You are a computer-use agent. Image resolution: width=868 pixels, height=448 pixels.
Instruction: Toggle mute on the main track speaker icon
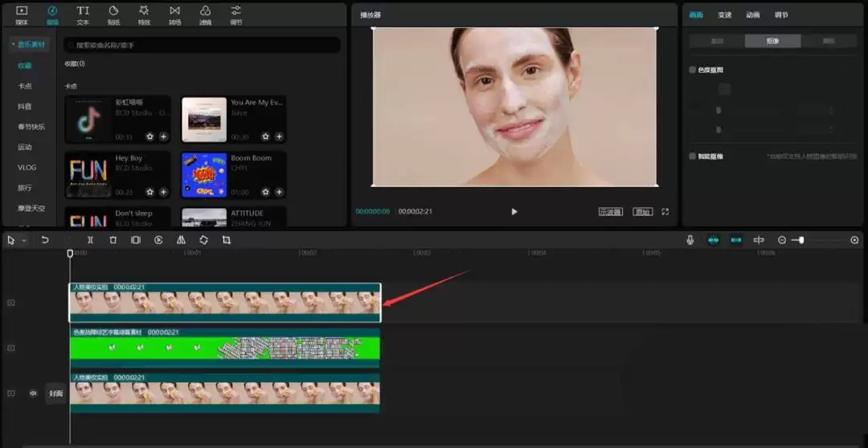coord(34,393)
